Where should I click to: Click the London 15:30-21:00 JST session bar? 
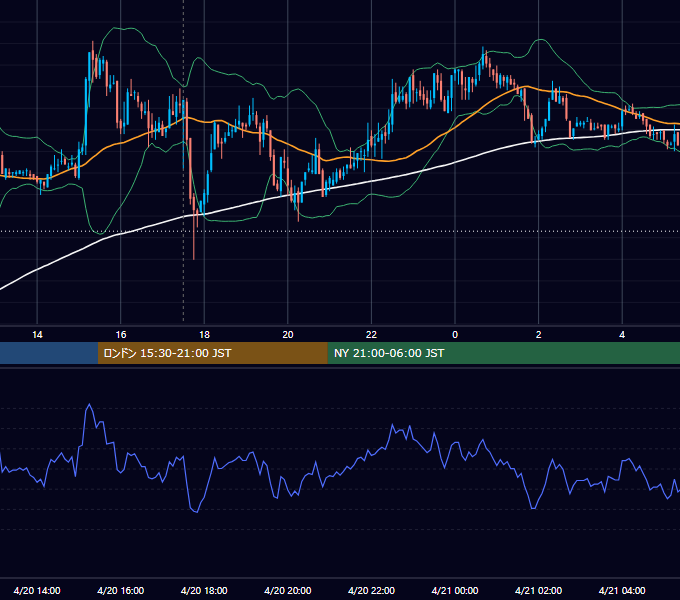tap(212, 353)
